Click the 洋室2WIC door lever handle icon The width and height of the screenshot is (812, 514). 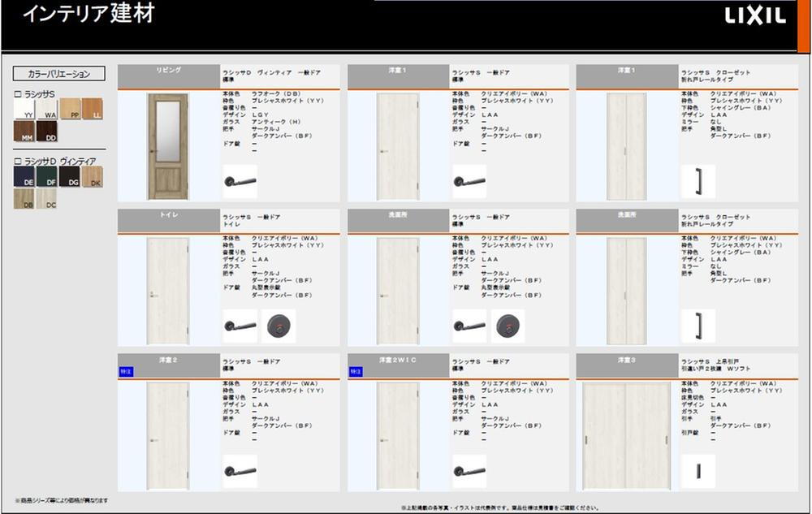coord(469,471)
